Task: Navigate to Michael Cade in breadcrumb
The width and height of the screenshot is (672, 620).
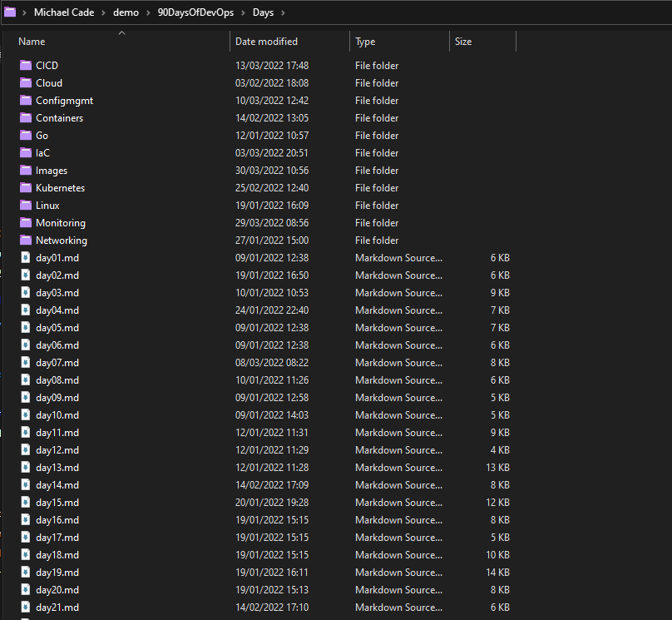Action: tap(64, 12)
